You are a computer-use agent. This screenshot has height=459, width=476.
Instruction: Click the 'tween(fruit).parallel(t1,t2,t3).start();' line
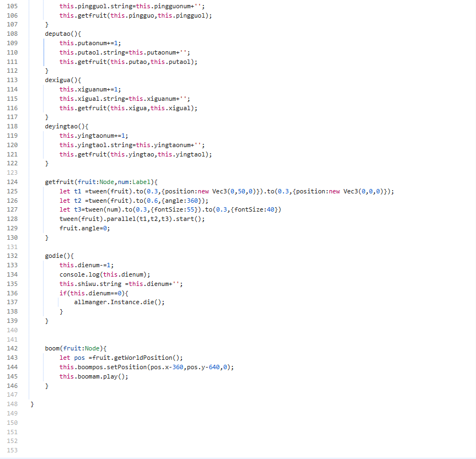click(132, 219)
